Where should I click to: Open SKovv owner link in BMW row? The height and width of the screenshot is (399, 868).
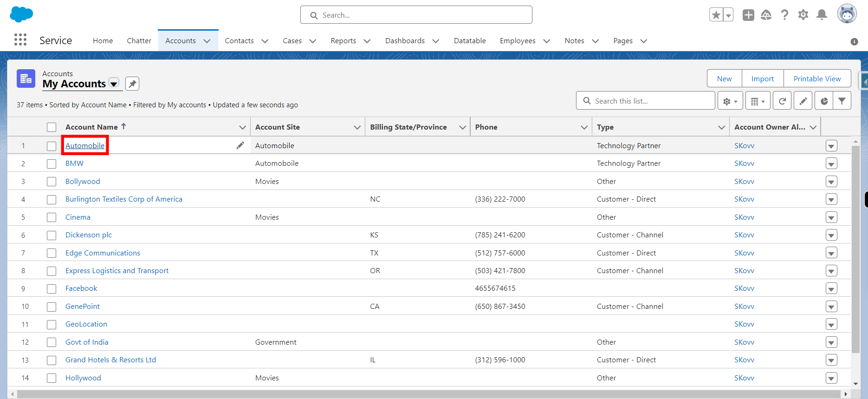(x=744, y=164)
